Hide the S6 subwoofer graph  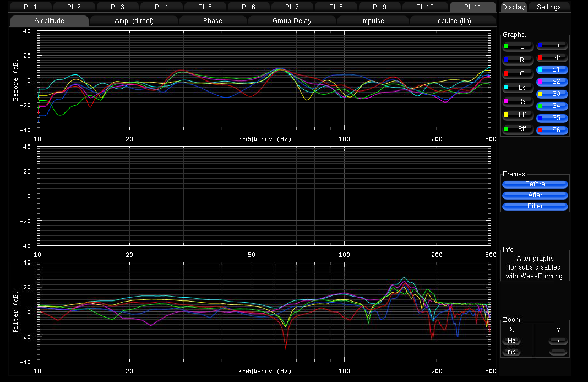(x=552, y=131)
